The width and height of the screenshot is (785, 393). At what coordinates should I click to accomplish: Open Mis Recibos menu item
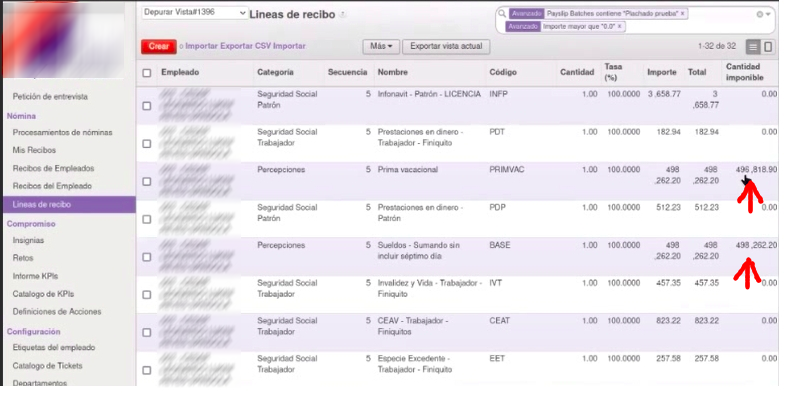tap(34, 150)
